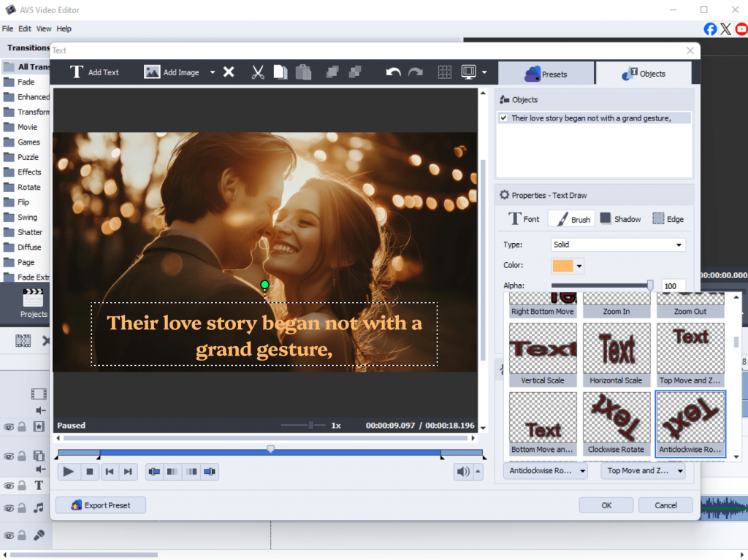Expand the Add Image dropdown arrow
The image size is (748, 560).
click(x=213, y=72)
